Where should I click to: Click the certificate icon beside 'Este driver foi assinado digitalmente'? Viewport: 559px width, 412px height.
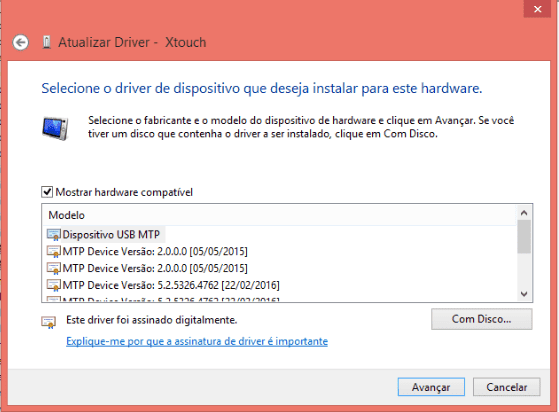[48, 322]
